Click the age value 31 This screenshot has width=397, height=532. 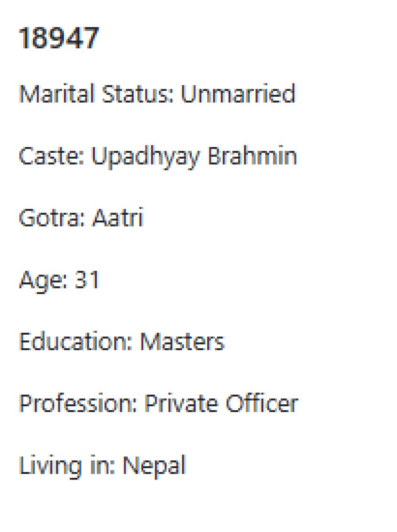point(87,279)
